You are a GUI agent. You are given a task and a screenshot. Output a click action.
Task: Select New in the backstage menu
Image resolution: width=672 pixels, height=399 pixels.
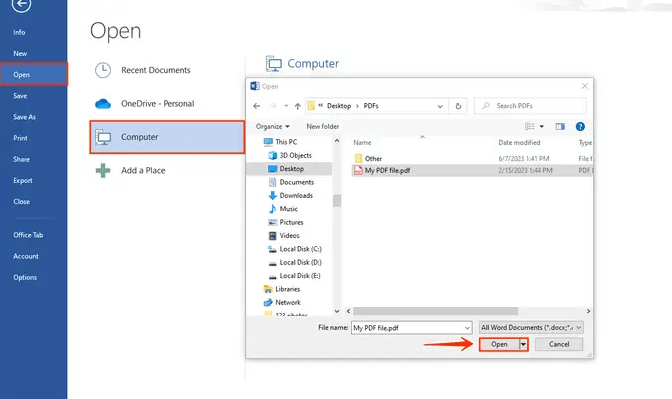(x=20, y=54)
